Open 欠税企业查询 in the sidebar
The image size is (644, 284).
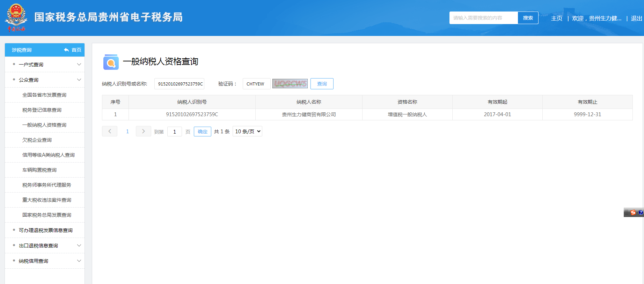point(37,140)
